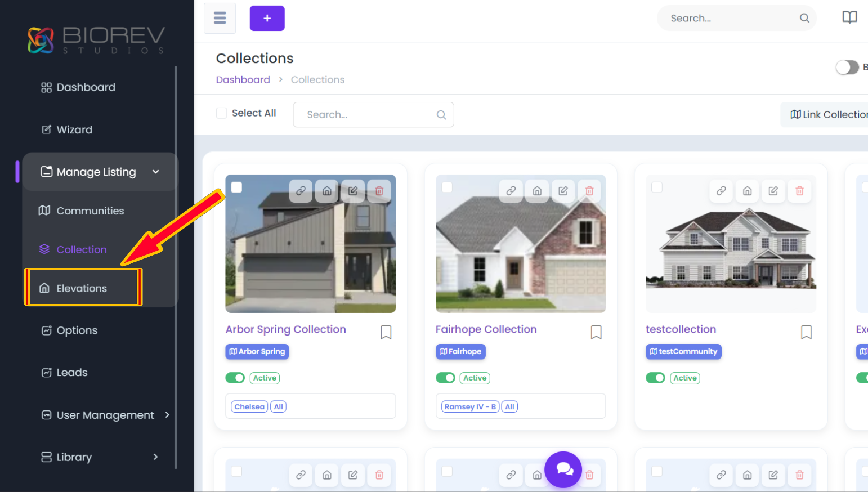Open Dashboard in the sidebar
Image resolution: width=868 pixels, height=492 pixels.
78,87
